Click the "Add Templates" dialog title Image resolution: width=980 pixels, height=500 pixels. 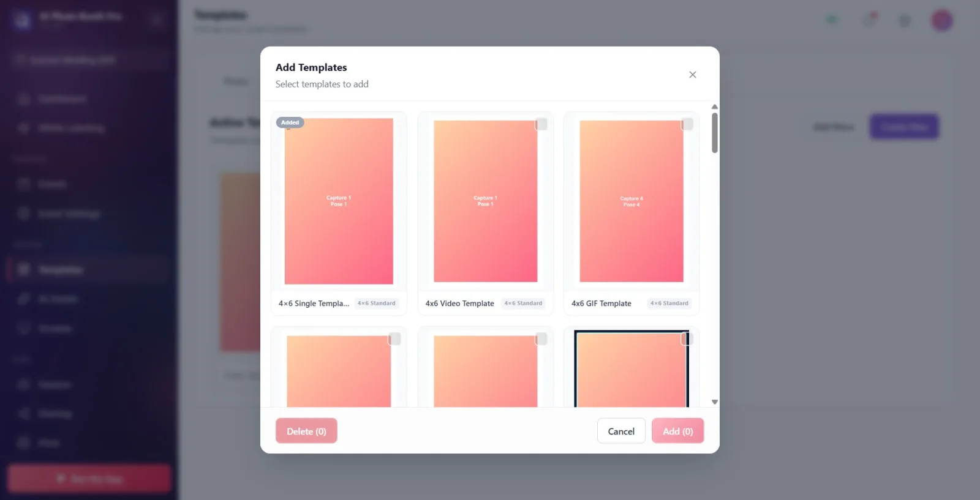tap(311, 67)
